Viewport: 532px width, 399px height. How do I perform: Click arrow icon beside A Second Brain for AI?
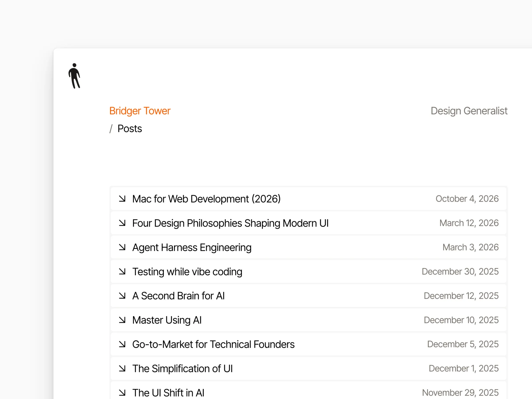(x=122, y=295)
